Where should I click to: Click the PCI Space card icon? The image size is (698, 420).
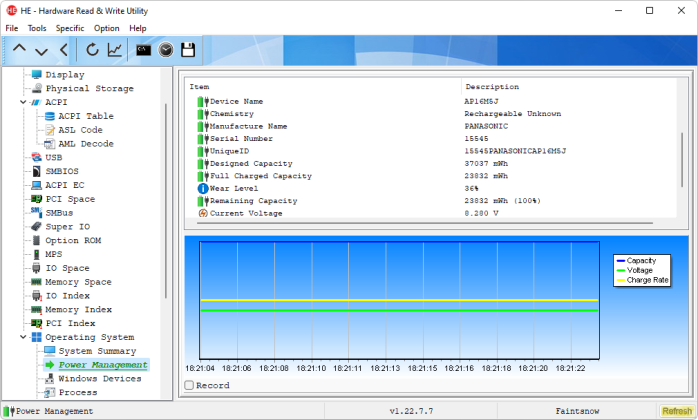point(37,199)
